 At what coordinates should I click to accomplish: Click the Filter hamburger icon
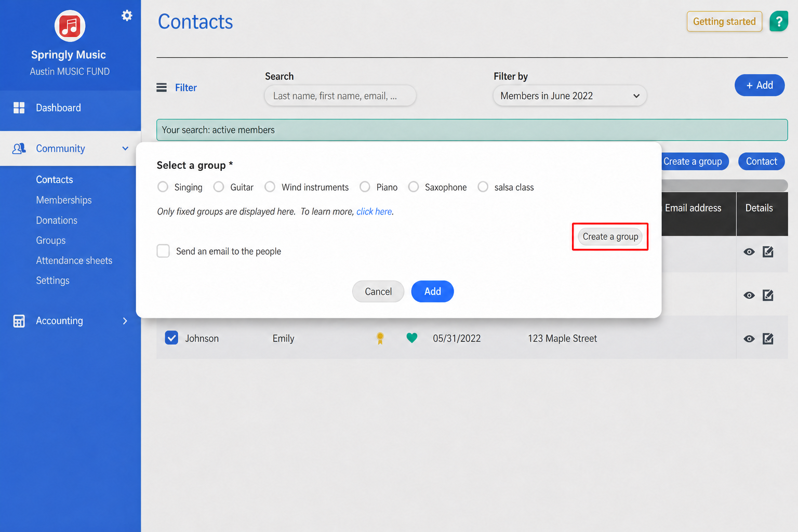(162, 87)
